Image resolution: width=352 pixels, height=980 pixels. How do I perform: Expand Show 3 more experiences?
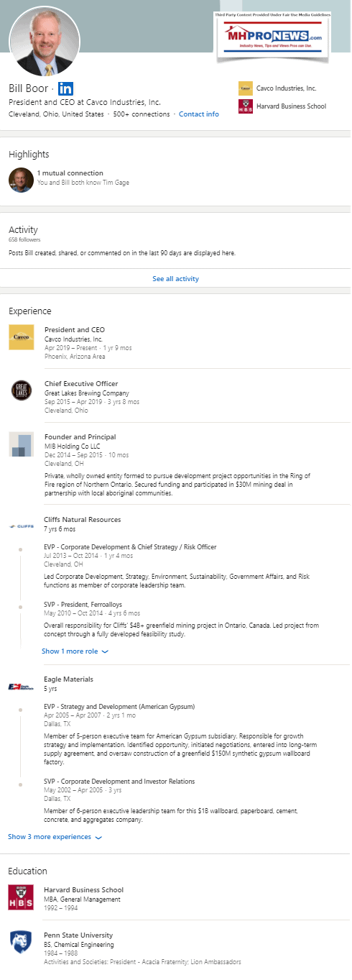pyautogui.click(x=55, y=837)
